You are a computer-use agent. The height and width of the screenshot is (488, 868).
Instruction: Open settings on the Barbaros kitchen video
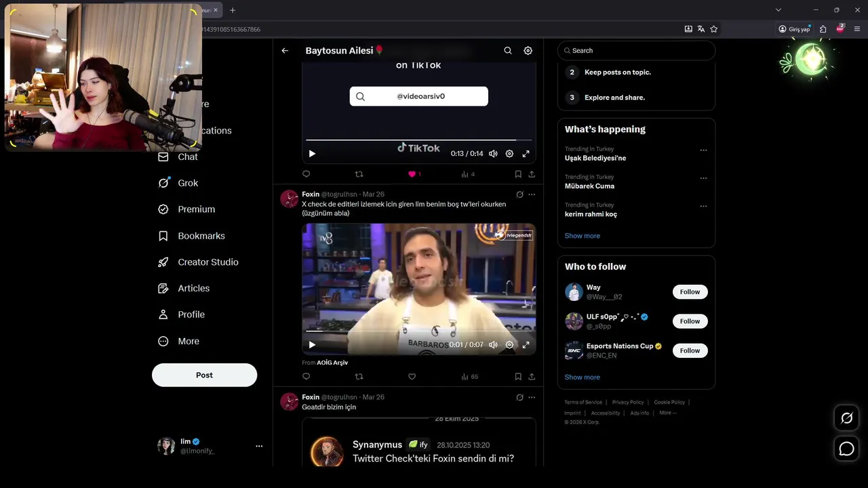(509, 345)
